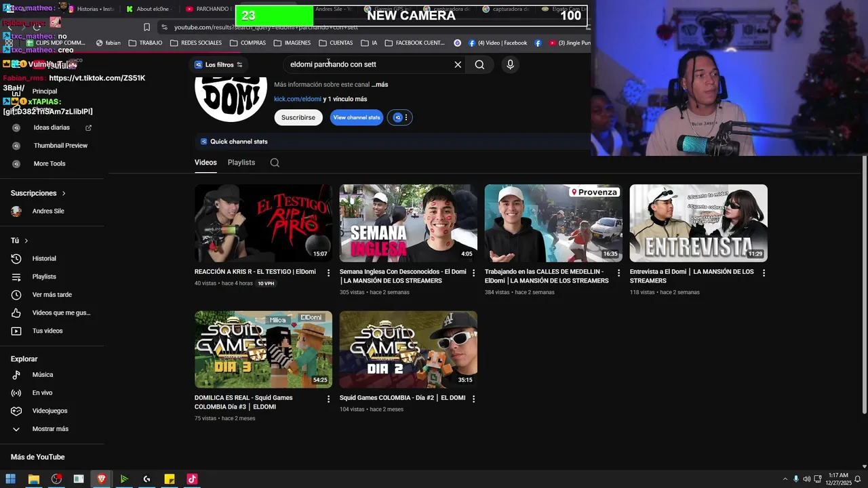Open TRABAJO bookmarks folder
Viewport: 868px width, 488px height.
click(145, 43)
